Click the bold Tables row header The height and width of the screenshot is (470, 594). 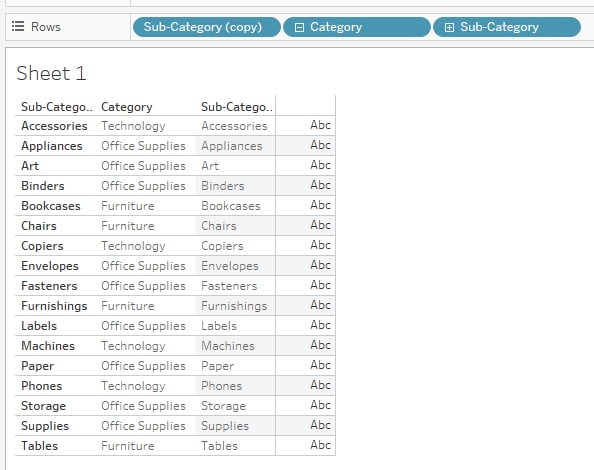coord(39,446)
